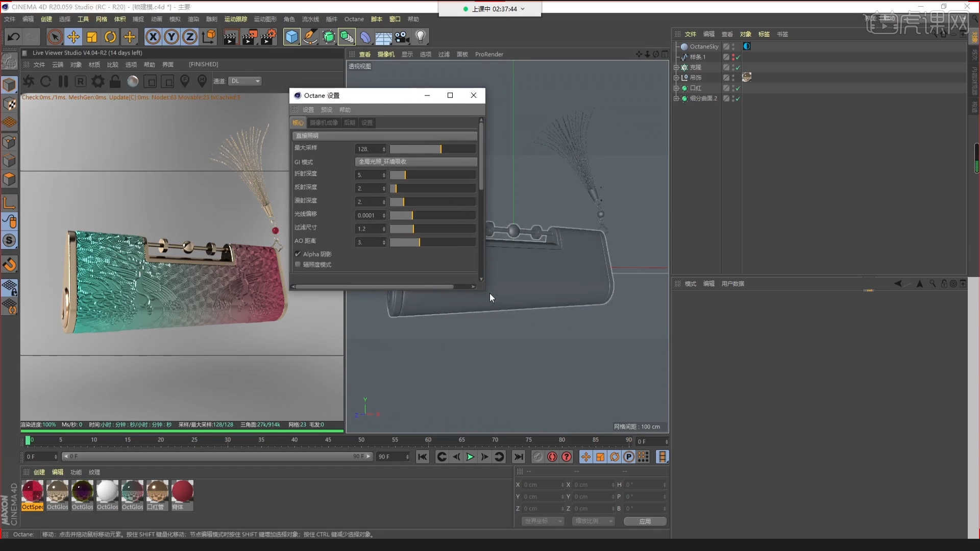
Task: Activate the Move tool
Action: tap(73, 37)
